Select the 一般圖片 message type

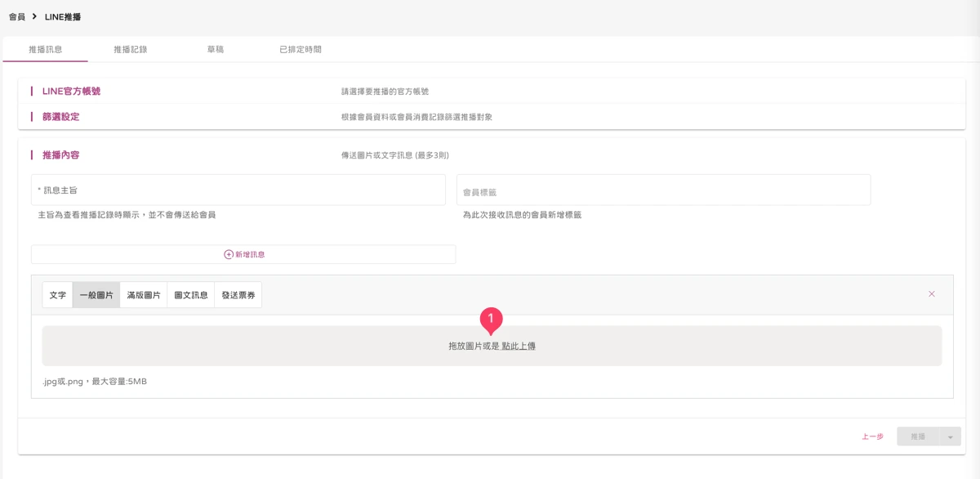(x=96, y=295)
